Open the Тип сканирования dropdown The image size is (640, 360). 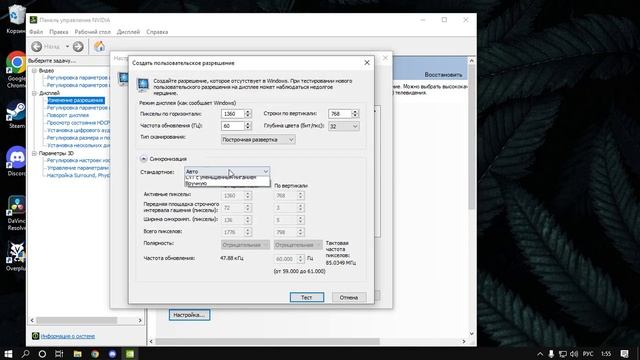click(x=258, y=140)
